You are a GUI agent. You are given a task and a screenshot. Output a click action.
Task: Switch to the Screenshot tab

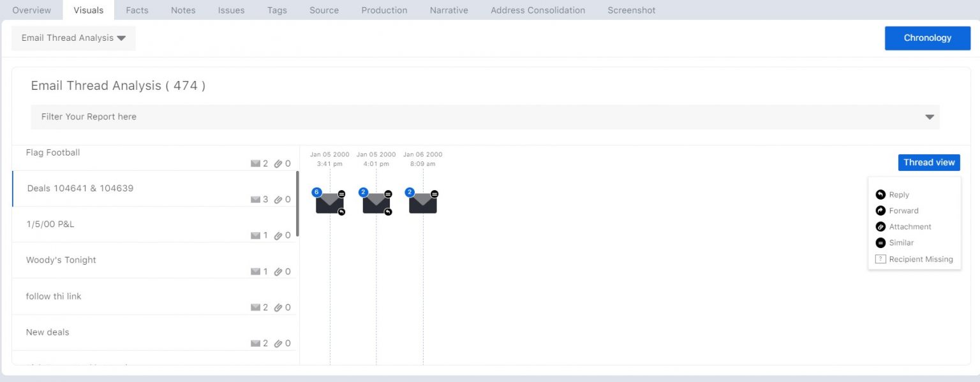(632, 10)
